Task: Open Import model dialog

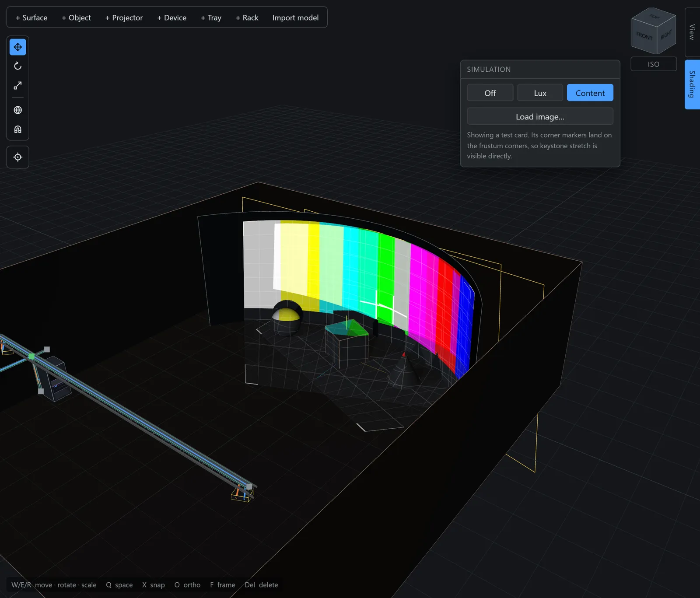Action: click(x=295, y=17)
